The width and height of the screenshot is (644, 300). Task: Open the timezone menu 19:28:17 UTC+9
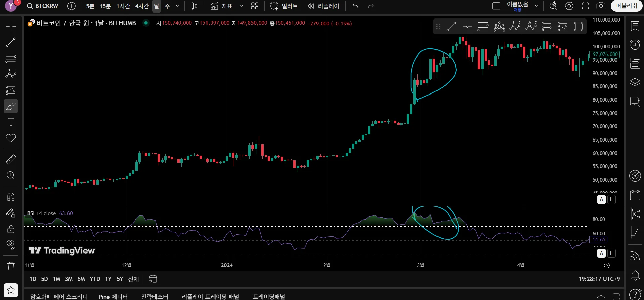pyautogui.click(x=599, y=279)
